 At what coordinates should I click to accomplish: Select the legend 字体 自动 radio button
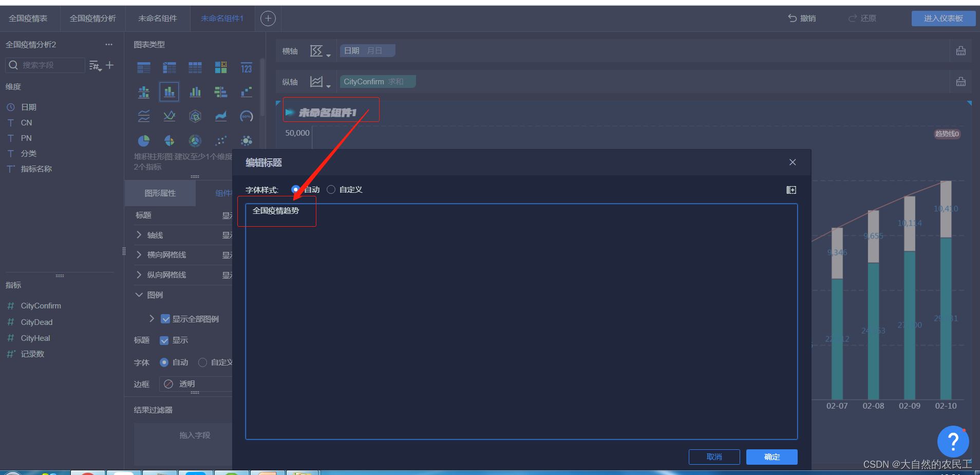(x=164, y=362)
